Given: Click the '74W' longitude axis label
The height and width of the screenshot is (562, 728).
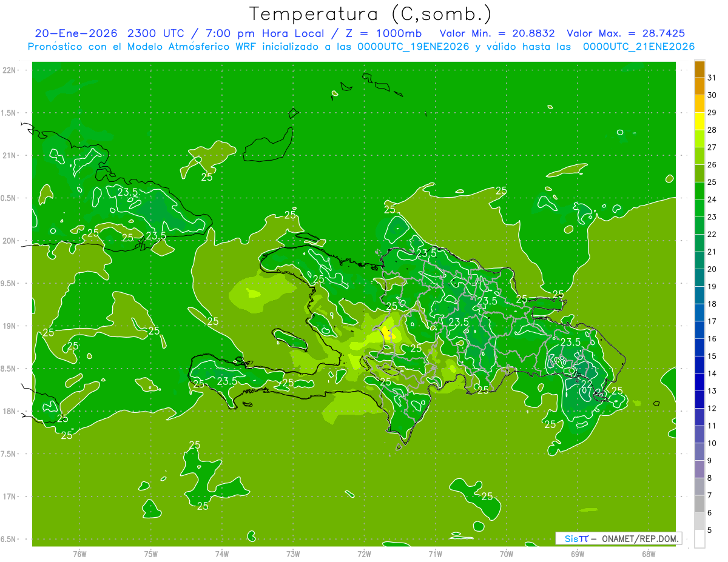Looking at the screenshot, I should click(x=222, y=554).
